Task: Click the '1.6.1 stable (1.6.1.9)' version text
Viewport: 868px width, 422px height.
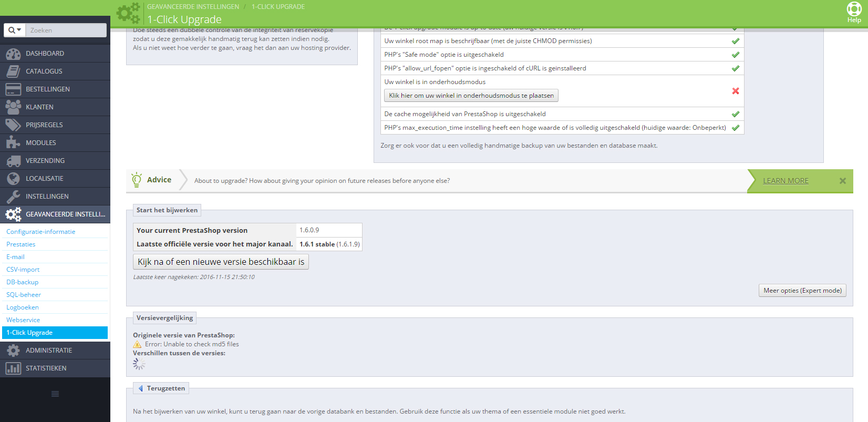Action: coord(329,244)
